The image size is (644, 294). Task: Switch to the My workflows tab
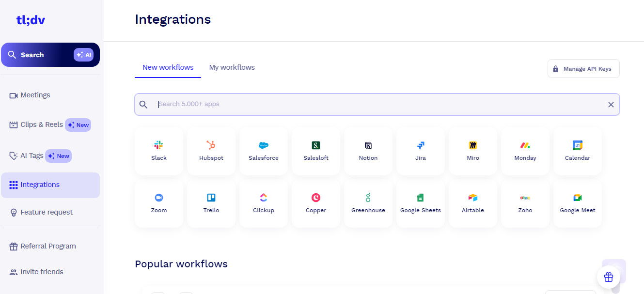coord(232,67)
